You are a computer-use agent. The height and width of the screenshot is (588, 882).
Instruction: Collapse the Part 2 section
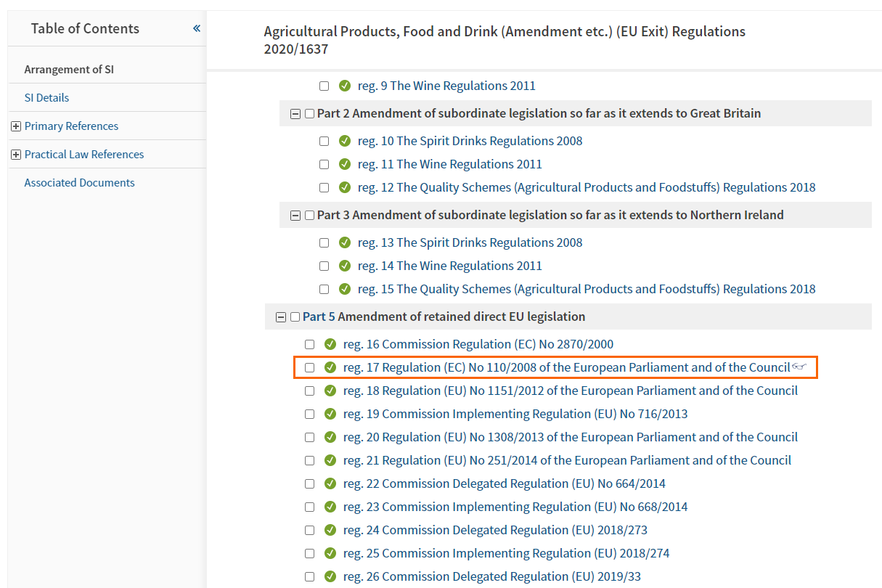click(x=295, y=113)
